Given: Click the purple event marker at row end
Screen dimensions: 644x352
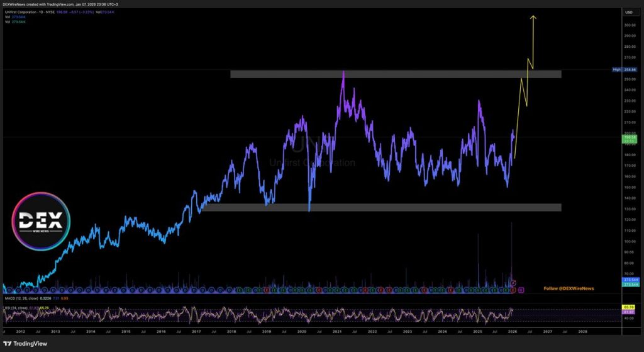Looking at the screenshot, I should (521, 289).
